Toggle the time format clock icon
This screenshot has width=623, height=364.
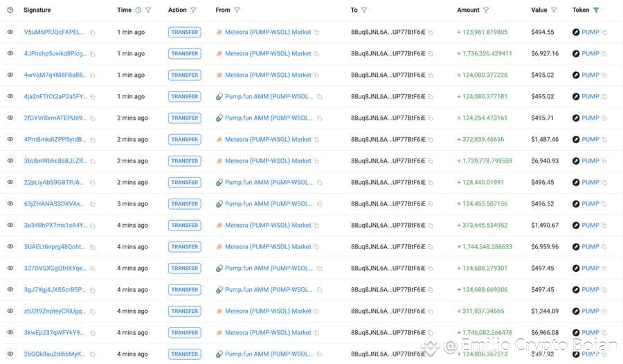pos(138,10)
